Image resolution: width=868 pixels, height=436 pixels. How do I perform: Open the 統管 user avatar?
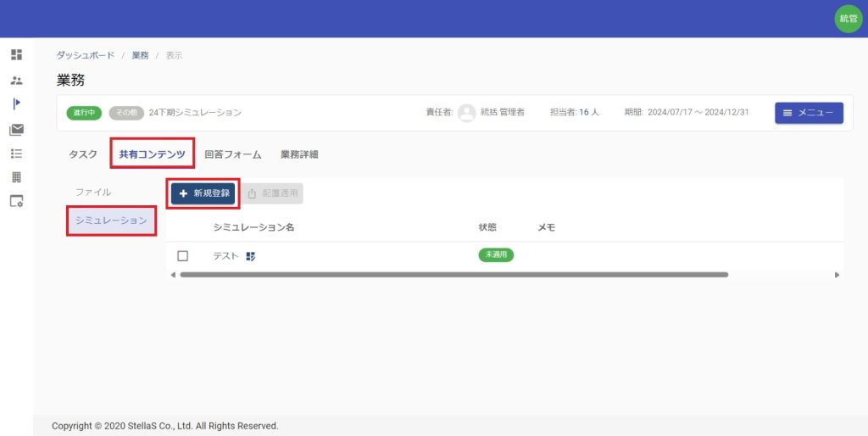click(x=848, y=19)
